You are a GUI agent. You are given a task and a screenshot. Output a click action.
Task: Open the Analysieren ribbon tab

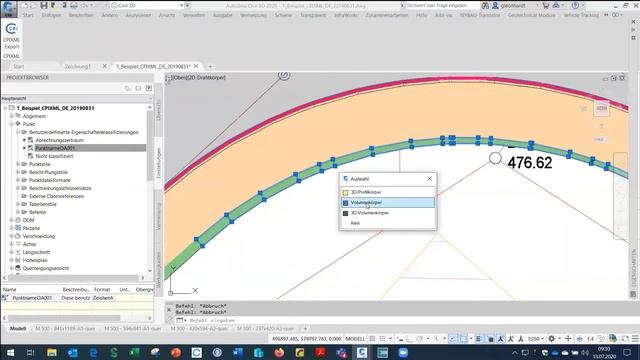point(138,15)
